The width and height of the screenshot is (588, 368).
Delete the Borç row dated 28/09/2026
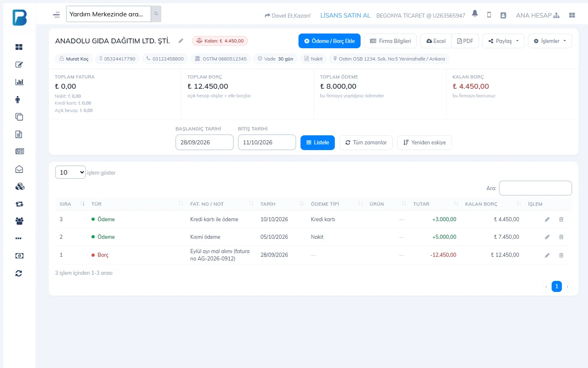(x=561, y=255)
